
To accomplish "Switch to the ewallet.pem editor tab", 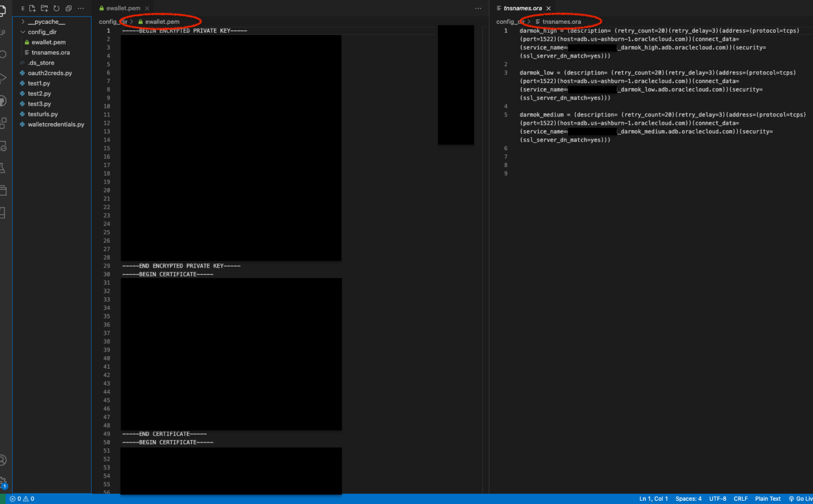I will click(x=123, y=8).
